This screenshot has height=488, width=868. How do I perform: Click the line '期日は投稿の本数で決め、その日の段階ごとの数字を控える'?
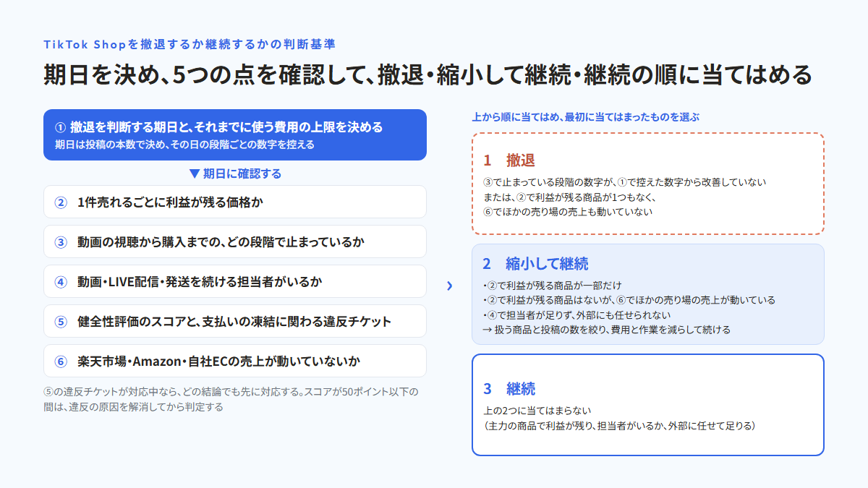184,145
